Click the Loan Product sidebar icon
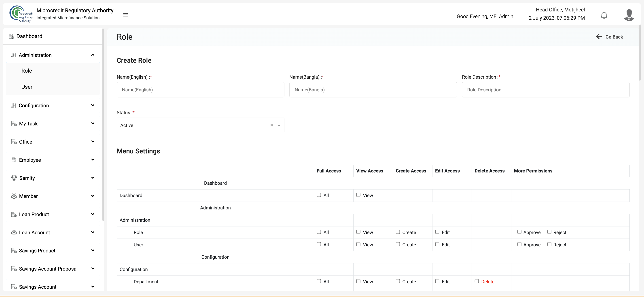The width and height of the screenshot is (644, 297). coord(14,214)
